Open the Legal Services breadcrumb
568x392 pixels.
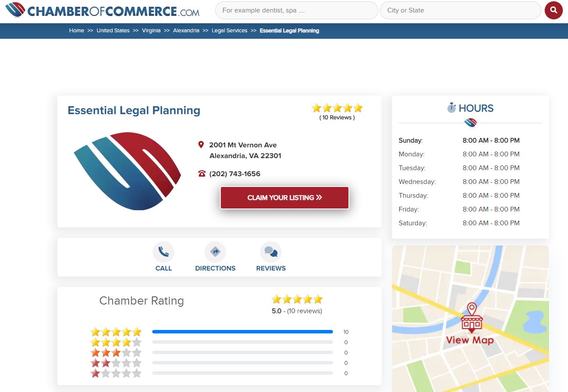click(229, 31)
